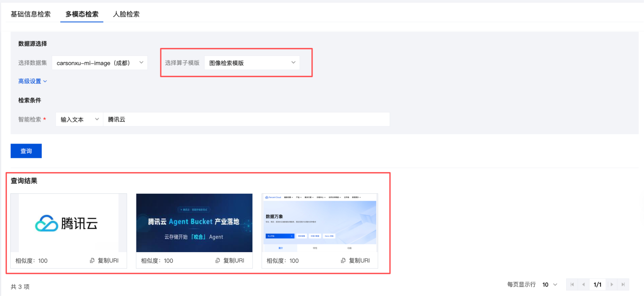
Task: Open the 腾讯云 logo result thumbnail
Action: click(x=69, y=223)
